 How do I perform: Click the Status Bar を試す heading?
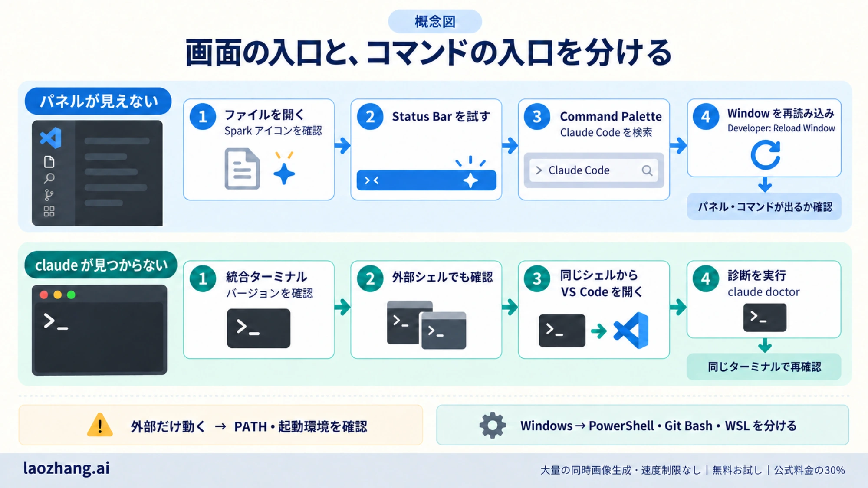[x=441, y=116]
